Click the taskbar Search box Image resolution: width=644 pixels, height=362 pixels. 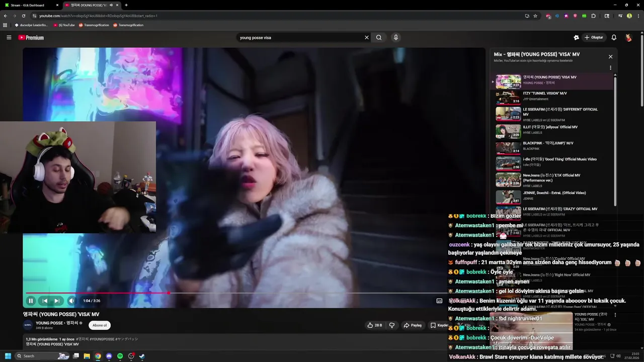(x=43, y=356)
